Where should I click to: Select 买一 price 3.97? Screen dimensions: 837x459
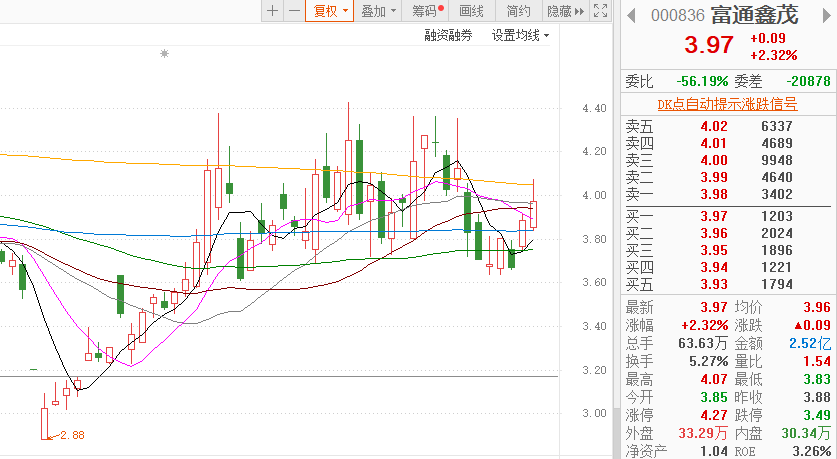(x=714, y=217)
